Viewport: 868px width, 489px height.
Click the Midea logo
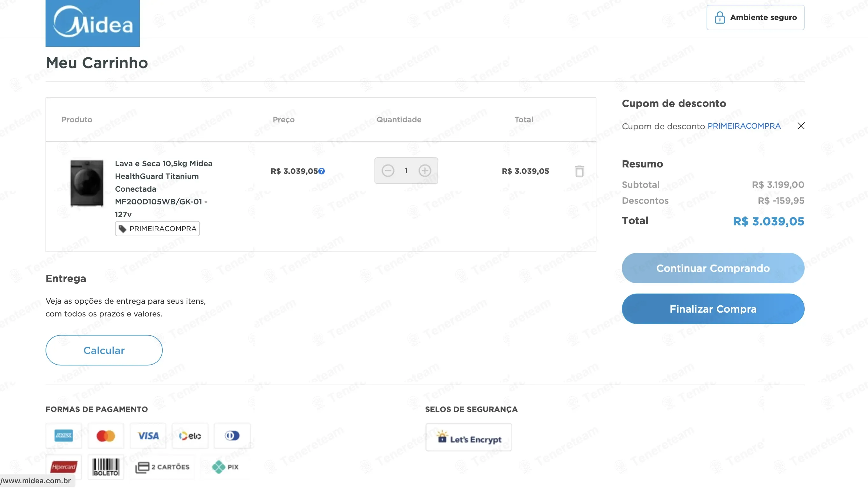point(93,23)
